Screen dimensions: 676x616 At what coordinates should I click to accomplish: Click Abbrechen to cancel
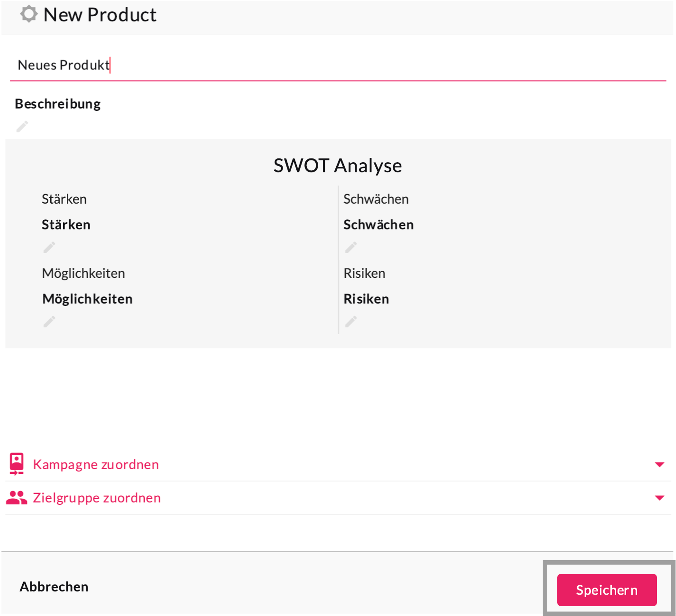[54, 587]
